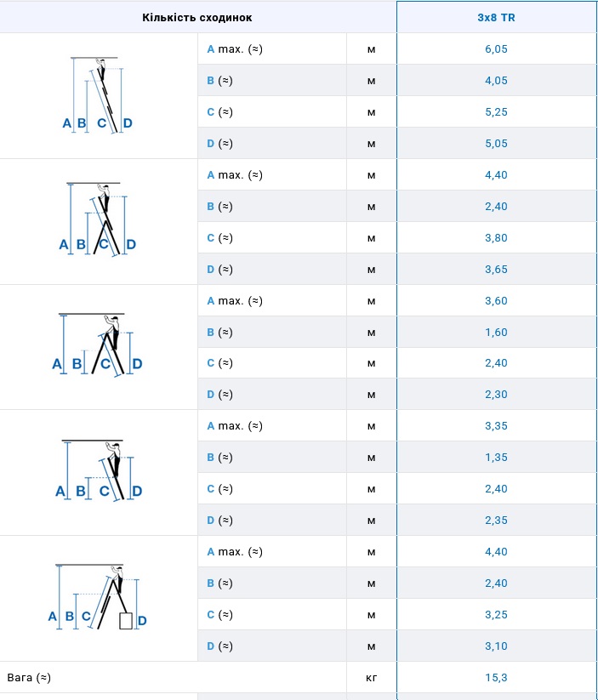
Task: Click the Кількість сходинок header
Action: click(x=196, y=17)
